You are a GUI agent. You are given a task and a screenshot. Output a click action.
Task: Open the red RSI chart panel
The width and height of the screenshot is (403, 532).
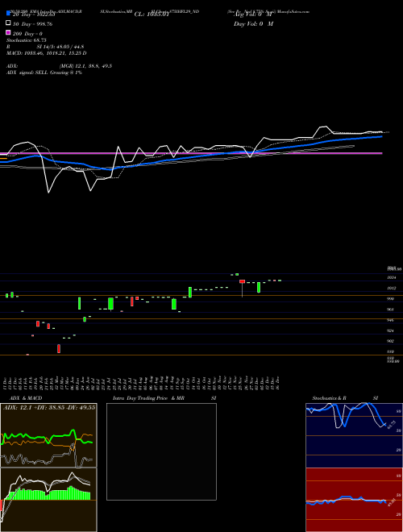click(x=354, y=500)
